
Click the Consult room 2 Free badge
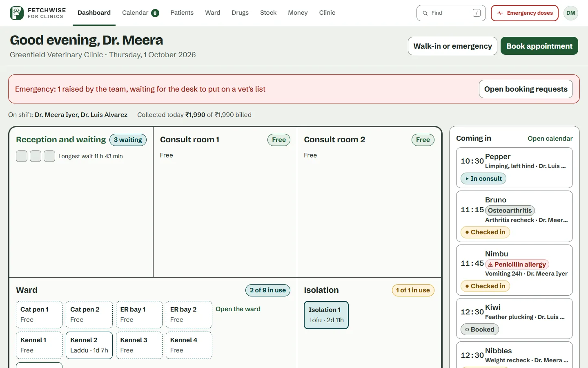(423, 140)
